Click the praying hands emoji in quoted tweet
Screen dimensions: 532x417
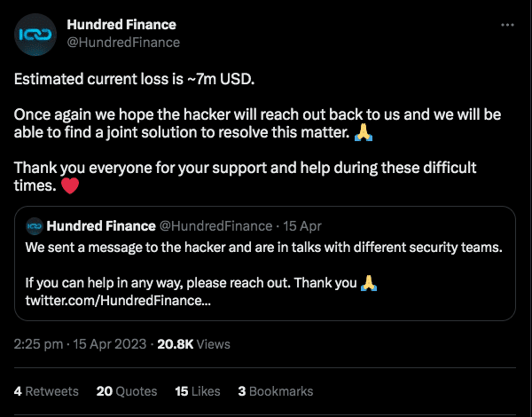click(369, 284)
